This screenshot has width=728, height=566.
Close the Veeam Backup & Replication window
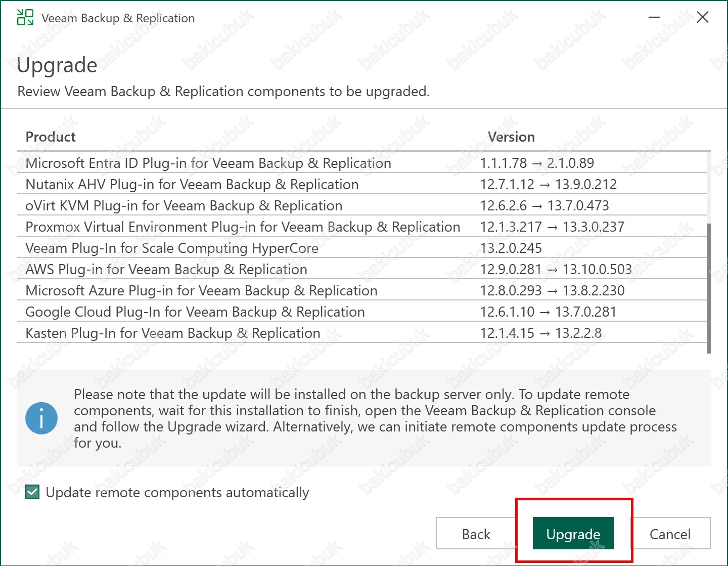702,18
